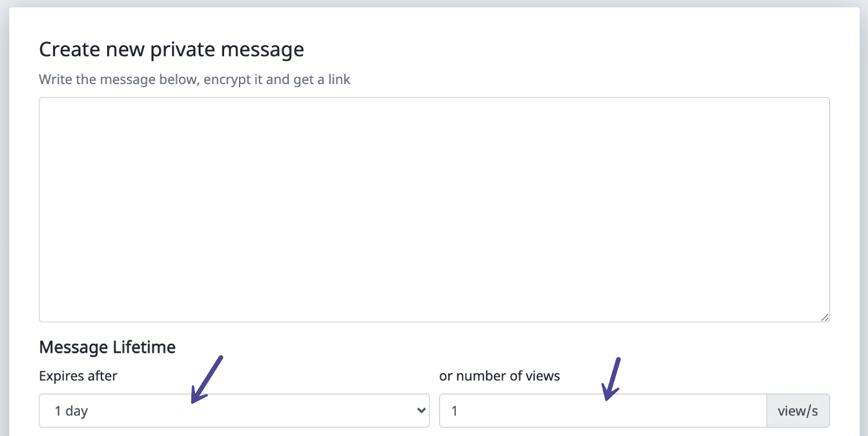
Task: Click the textarea resize handle
Action: 825,317
